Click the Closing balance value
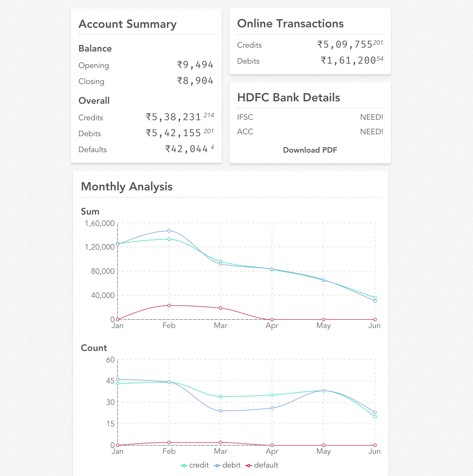The width and height of the screenshot is (473, 476). coord(195,81)
